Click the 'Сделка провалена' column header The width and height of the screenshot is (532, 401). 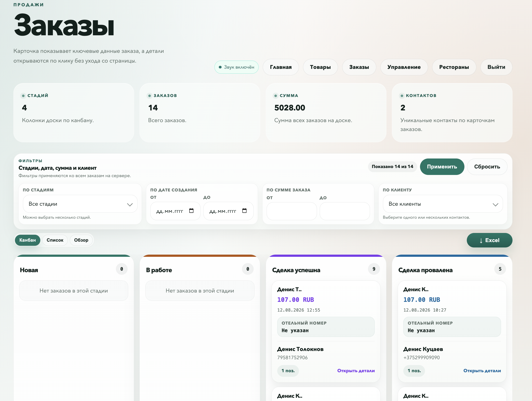coord(425,270)
